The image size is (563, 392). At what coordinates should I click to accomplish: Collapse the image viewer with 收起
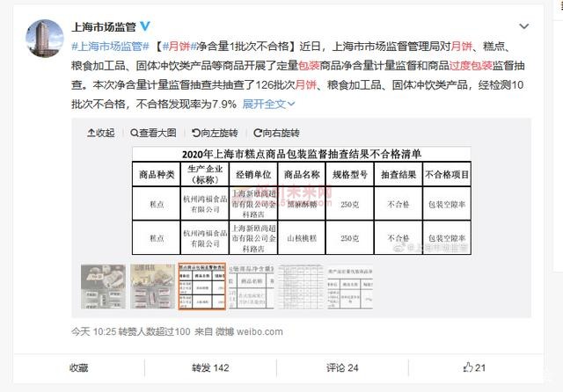(x=100, y=133)
